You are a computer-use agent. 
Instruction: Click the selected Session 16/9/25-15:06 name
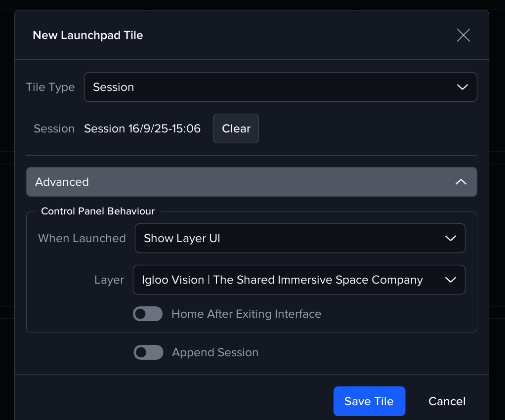[x=142, y=128]
